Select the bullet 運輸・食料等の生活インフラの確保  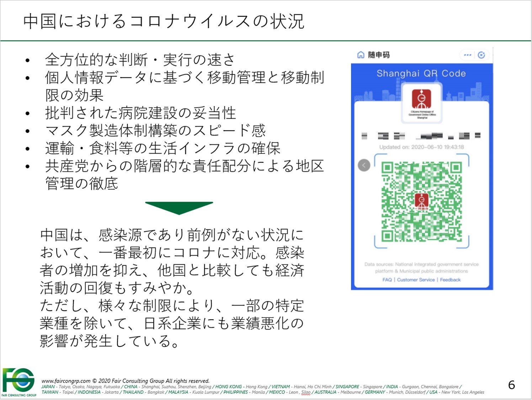point(163,148)
